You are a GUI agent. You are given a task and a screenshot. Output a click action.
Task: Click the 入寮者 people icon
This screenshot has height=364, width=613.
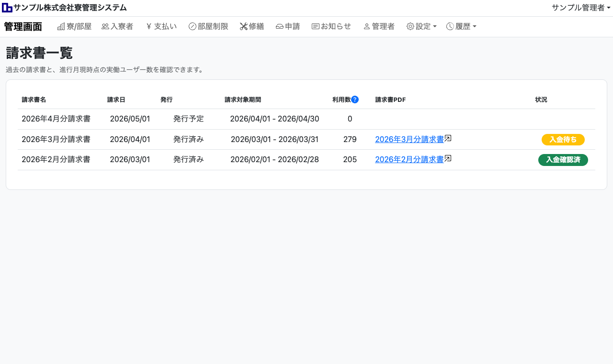(105, 27)
